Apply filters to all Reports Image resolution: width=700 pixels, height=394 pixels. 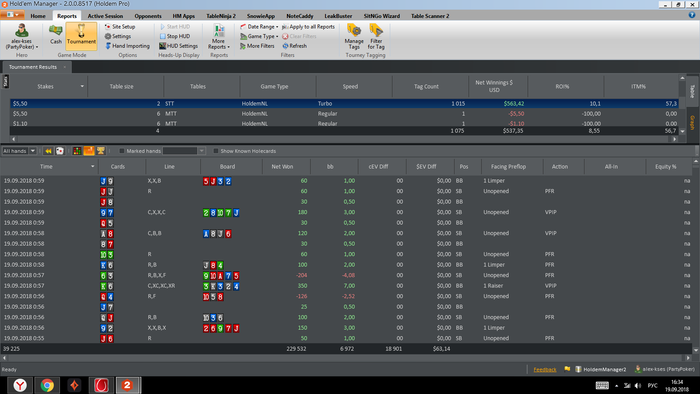click(308, 27)
